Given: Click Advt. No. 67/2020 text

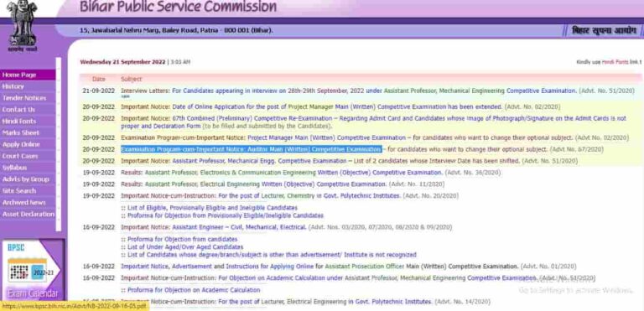Looking at the screenshot, I should 577,149.
